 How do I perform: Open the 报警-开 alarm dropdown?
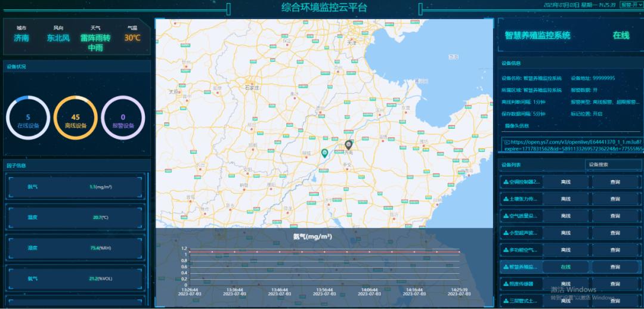pyautogui.click(x=630, y=5)
